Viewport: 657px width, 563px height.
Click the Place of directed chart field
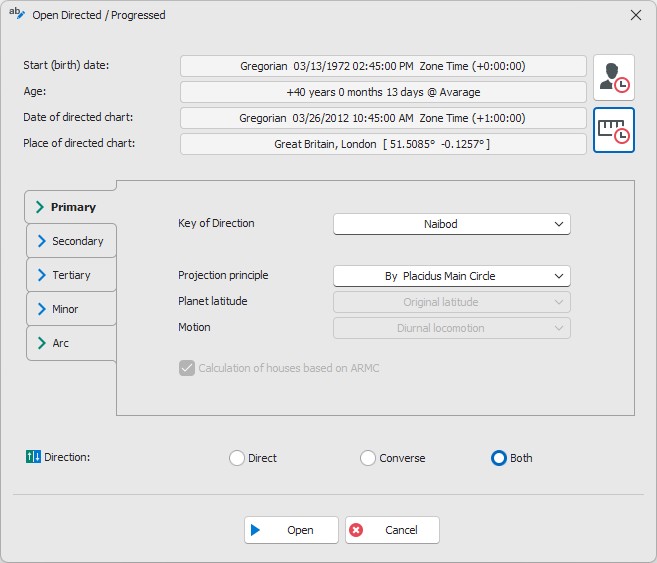[x=383, y=144]
